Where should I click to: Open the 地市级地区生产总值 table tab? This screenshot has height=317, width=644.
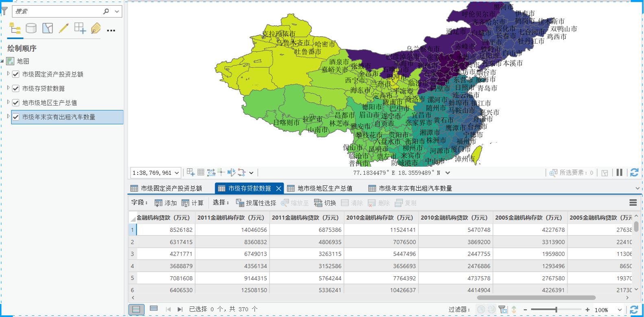320,188
